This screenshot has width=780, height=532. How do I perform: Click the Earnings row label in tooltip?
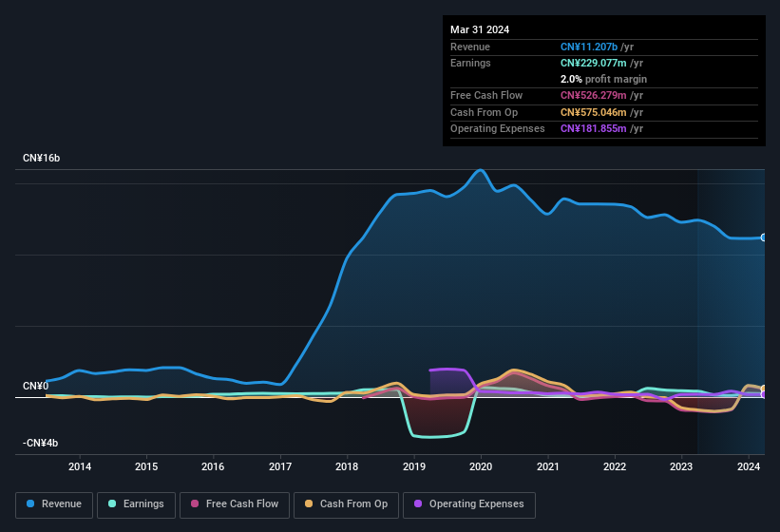coord(470,63)
